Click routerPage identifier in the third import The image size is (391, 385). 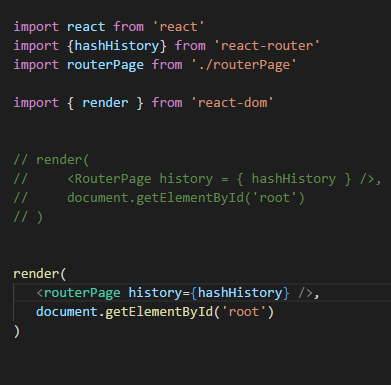[x=105, y=65]
